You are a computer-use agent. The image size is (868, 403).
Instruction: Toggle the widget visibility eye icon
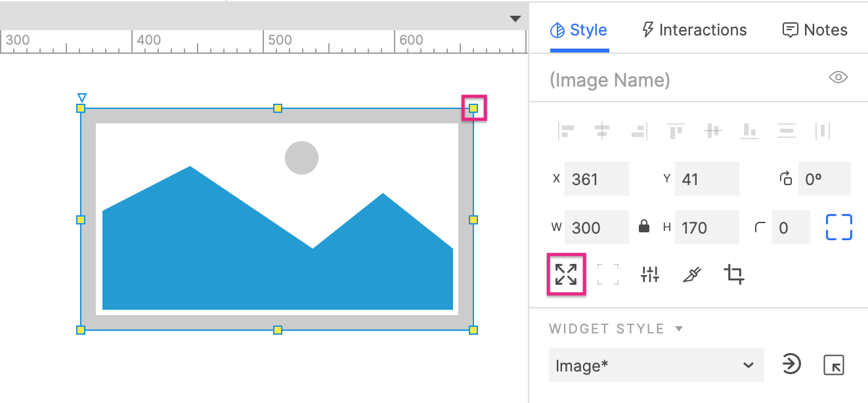[838, 77]
